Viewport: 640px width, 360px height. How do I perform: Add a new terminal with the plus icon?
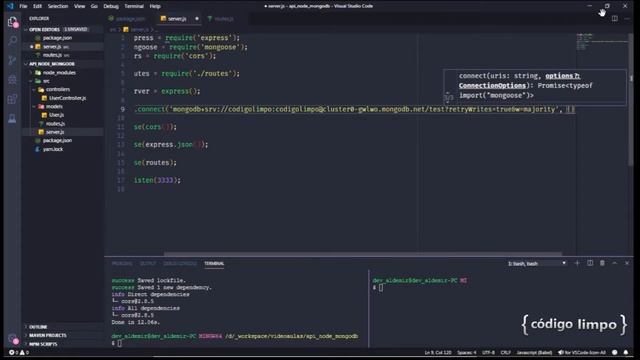[577, 263]
